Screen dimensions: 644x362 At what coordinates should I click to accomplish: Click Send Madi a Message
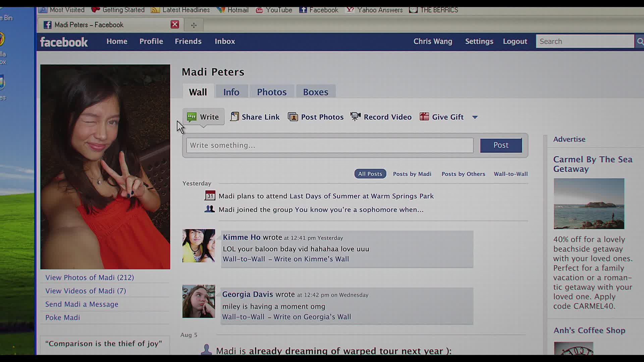(82, 304)
